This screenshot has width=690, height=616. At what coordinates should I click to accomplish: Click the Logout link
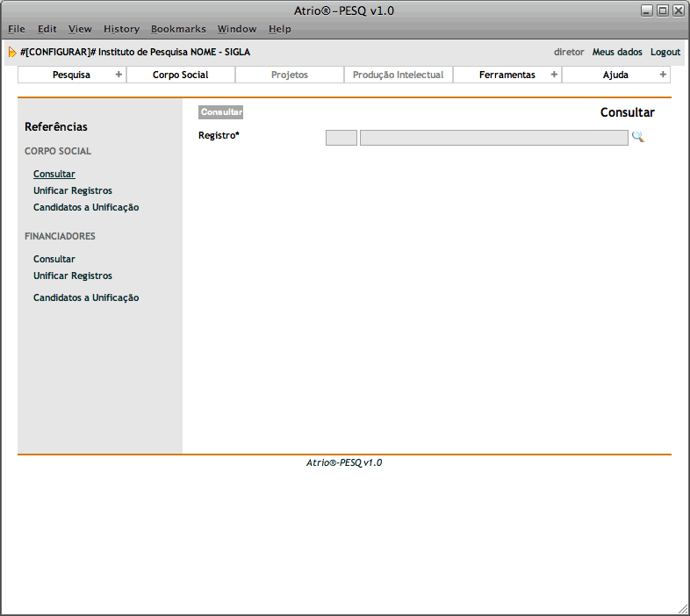click(665, 52)
